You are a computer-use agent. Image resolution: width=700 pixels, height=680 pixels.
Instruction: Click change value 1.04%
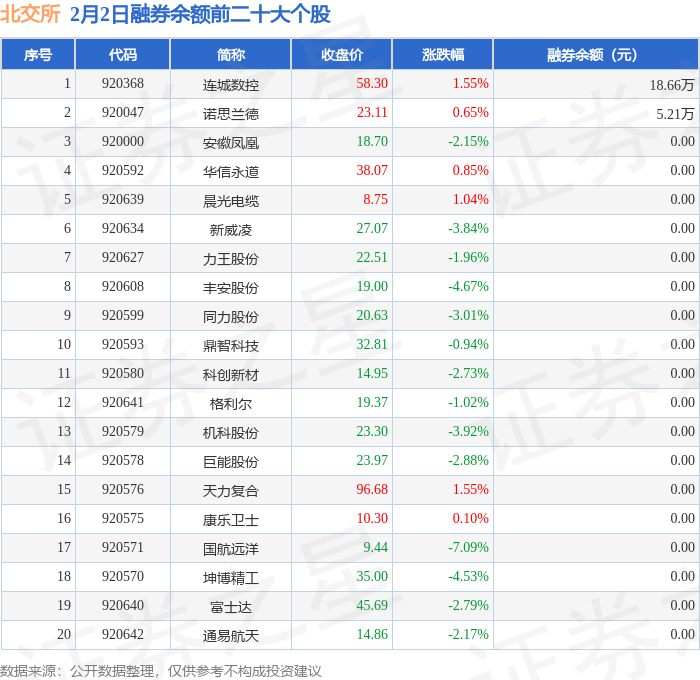point(471,200)
